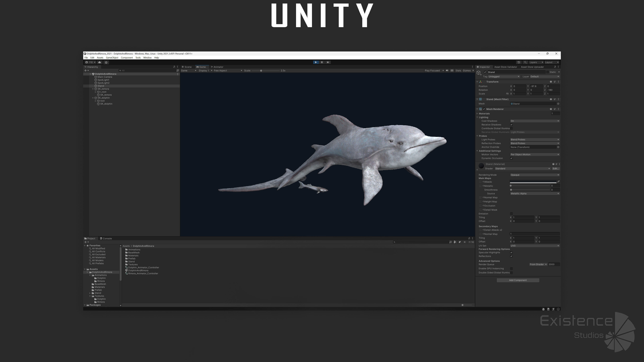Switch to the Console tab
This screenshot has height=362, width=644.
click(106, 238)
